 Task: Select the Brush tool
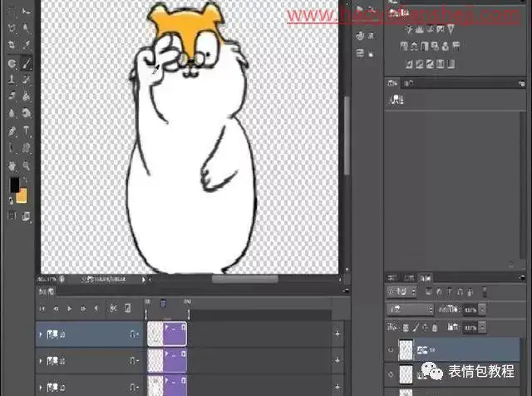26,63
